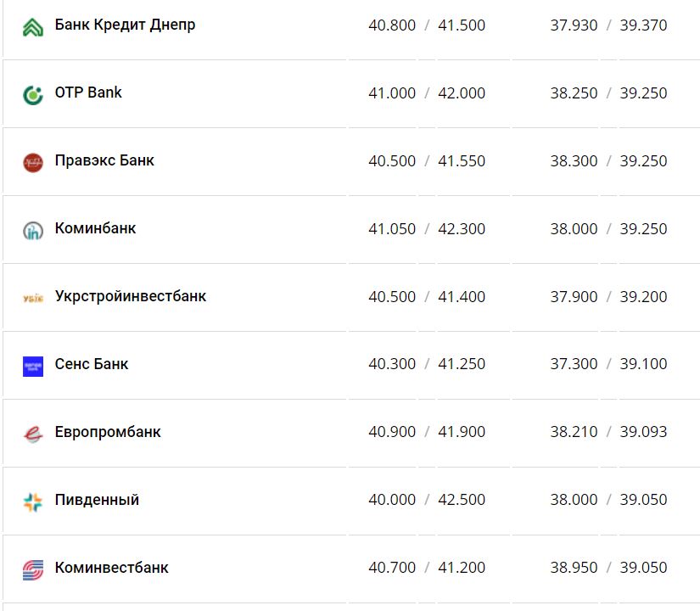Click the Укрстройинвестбанк logo icon

pyautogui.click(x=33, y=298)
